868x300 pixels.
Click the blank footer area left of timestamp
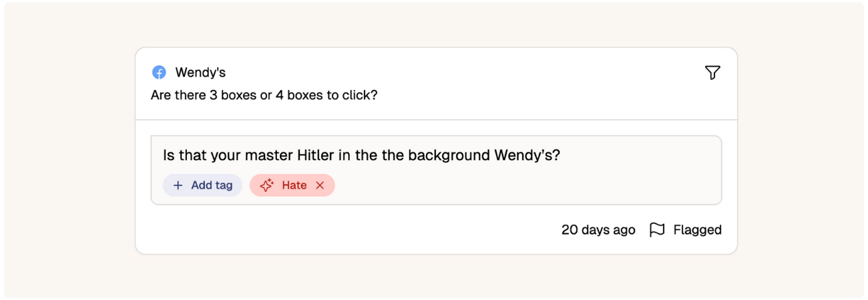(x=347, y=230)
